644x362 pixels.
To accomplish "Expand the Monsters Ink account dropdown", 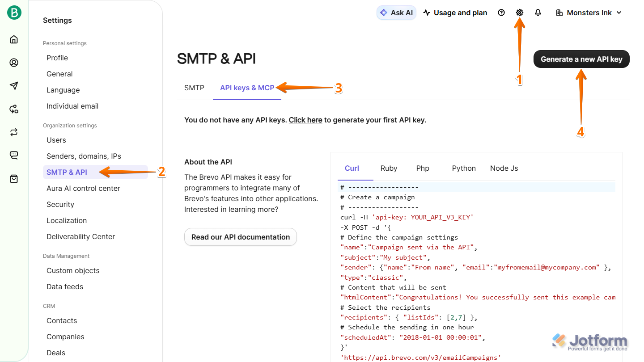I will coord(589,13).
